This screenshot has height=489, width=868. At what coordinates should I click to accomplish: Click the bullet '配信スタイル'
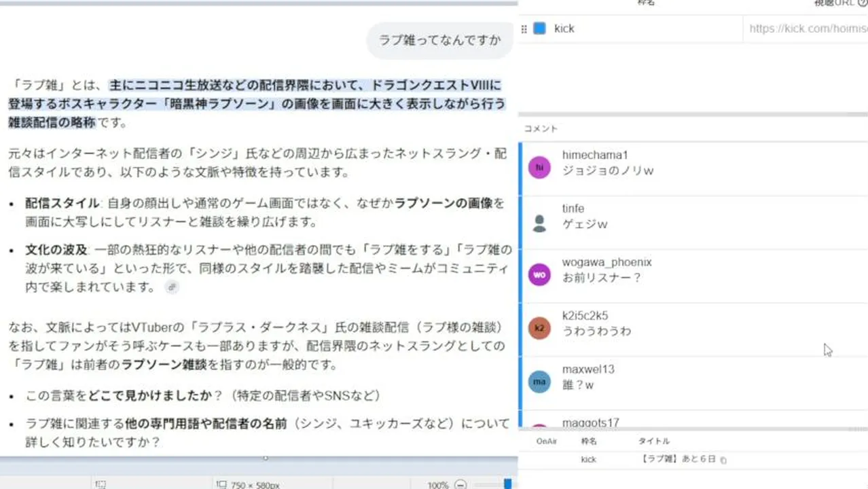pyautogui.click(x=62, y=203)
